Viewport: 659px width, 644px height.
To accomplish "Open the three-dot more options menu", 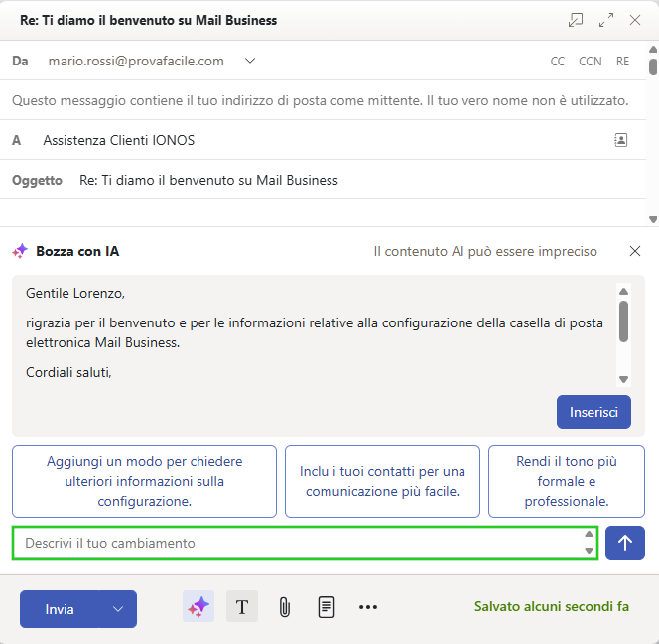I will point(368,607).
